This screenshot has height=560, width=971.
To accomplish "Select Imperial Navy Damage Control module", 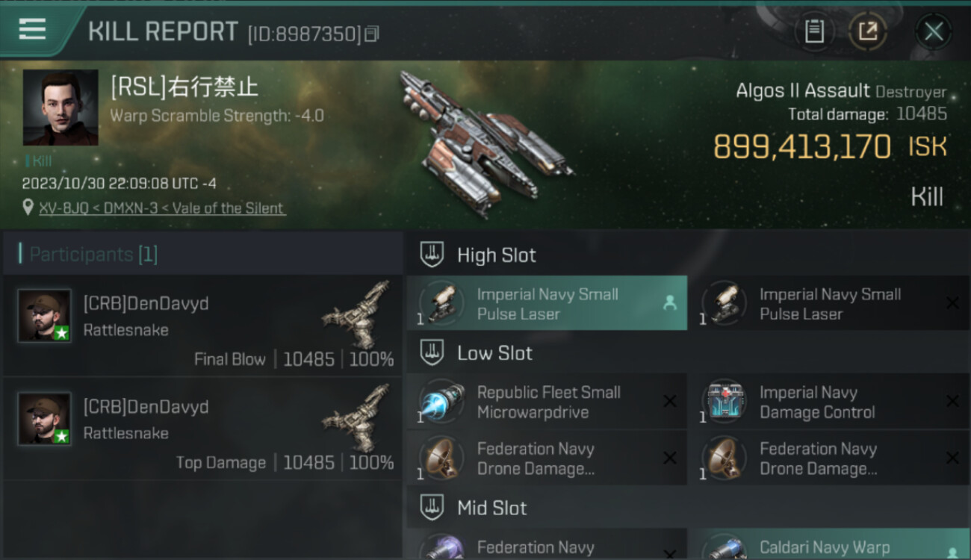I will point(829,402).
